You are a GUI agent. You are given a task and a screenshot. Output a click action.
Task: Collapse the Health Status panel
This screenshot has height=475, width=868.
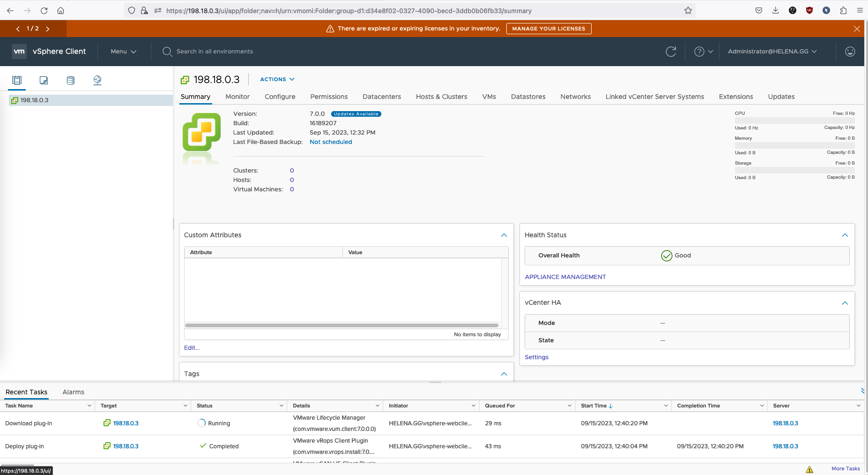click(x=845, y=235)
